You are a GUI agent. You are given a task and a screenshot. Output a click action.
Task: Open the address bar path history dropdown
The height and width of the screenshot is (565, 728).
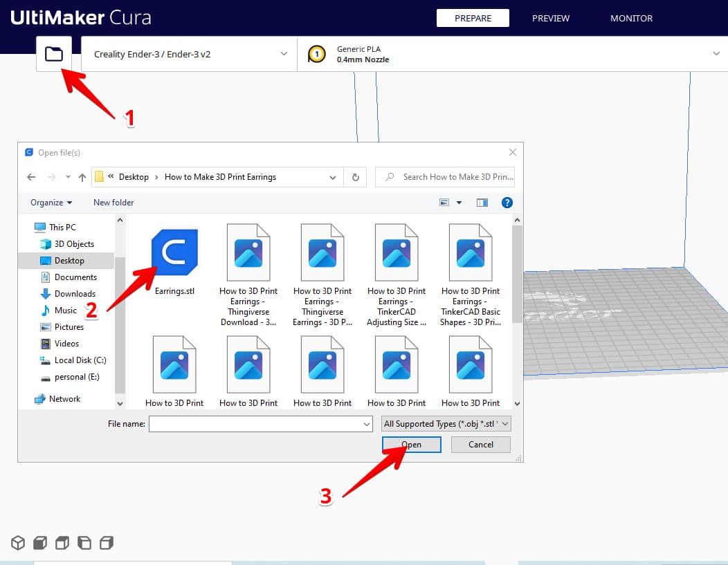333,177
